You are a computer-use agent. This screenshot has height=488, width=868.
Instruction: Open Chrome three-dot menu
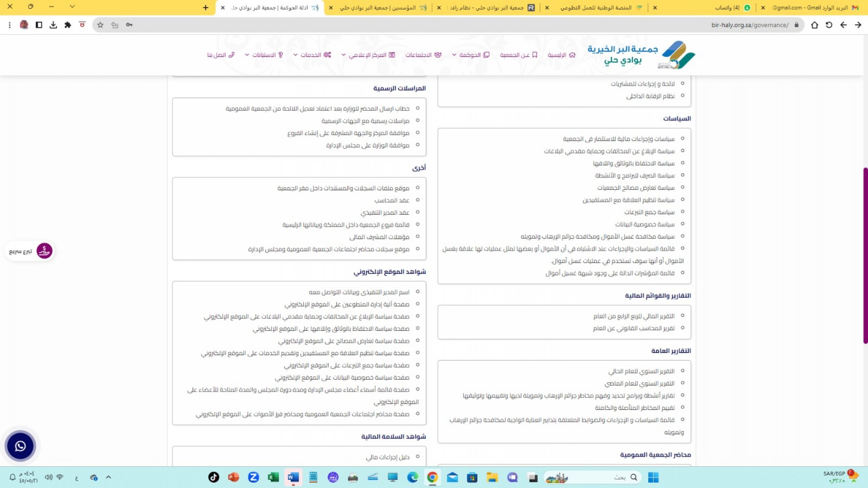9,25
